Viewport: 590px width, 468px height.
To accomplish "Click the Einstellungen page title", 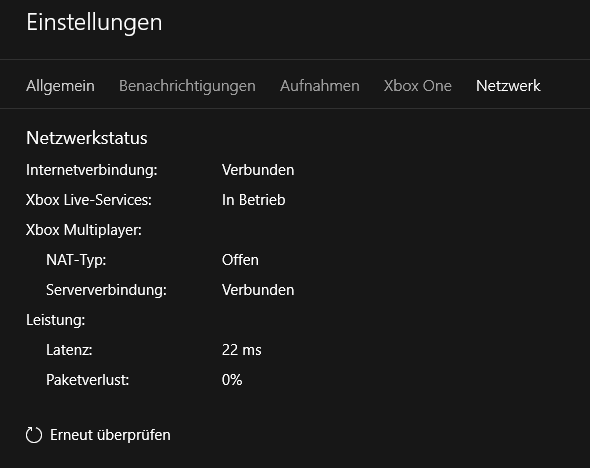I will [x=94, y=22].
